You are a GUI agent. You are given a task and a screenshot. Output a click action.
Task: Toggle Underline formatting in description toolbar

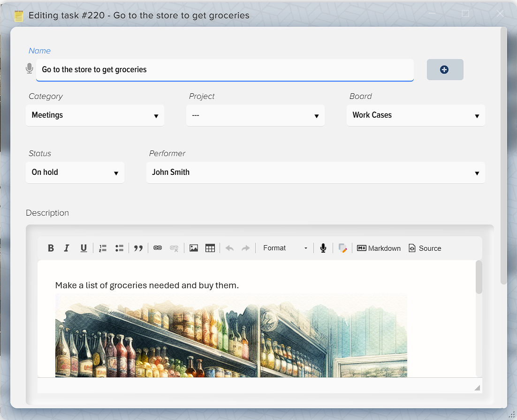pyautogui.click(x=84, y=248)
